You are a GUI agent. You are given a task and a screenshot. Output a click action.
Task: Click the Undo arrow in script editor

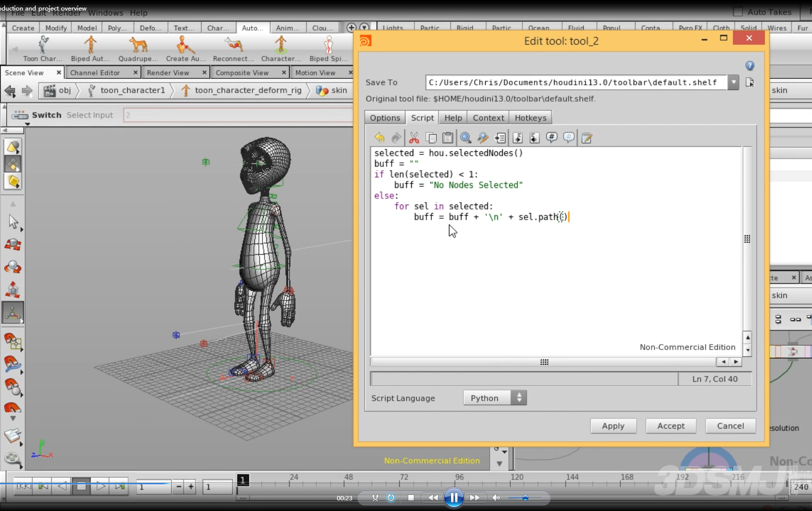(x=380, y=137)
